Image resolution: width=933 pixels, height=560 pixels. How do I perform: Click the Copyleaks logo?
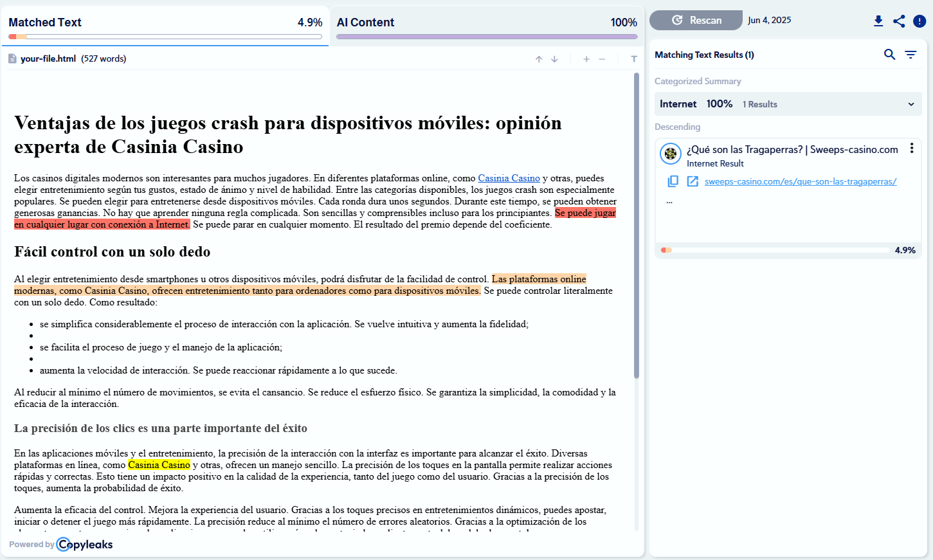click(x=85, y=545)
